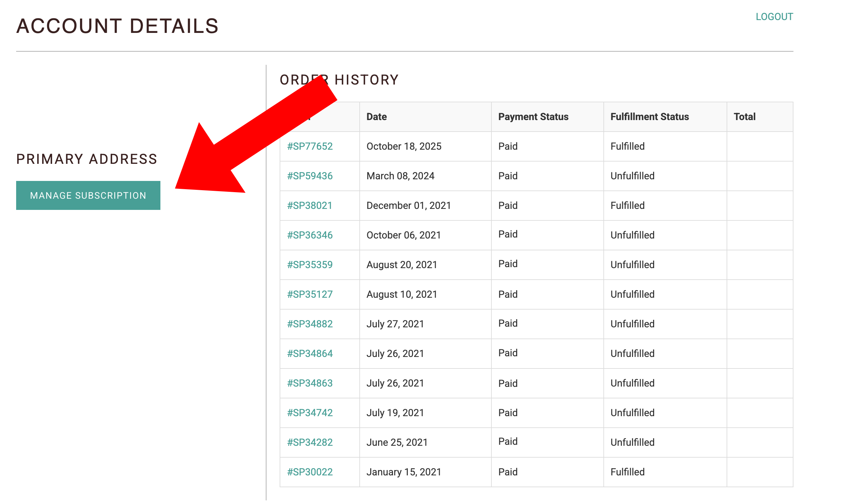
Task: Click the Total column header
Action: [744, 117]
